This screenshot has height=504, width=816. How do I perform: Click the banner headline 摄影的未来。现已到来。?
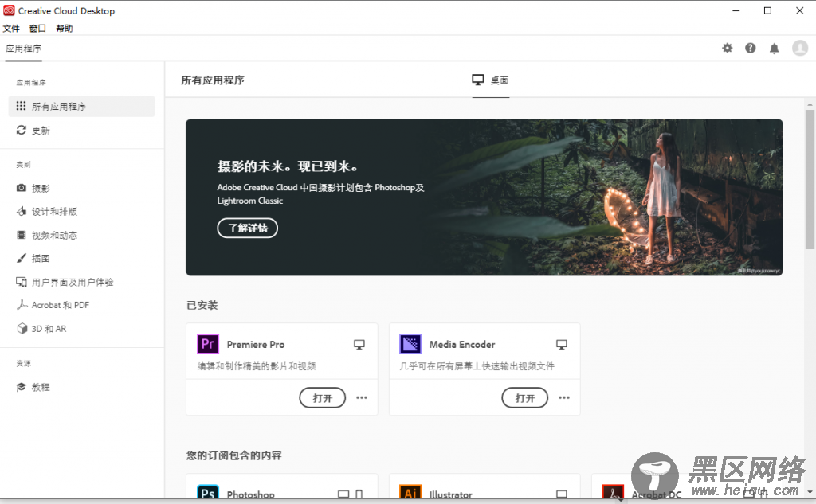288,166
